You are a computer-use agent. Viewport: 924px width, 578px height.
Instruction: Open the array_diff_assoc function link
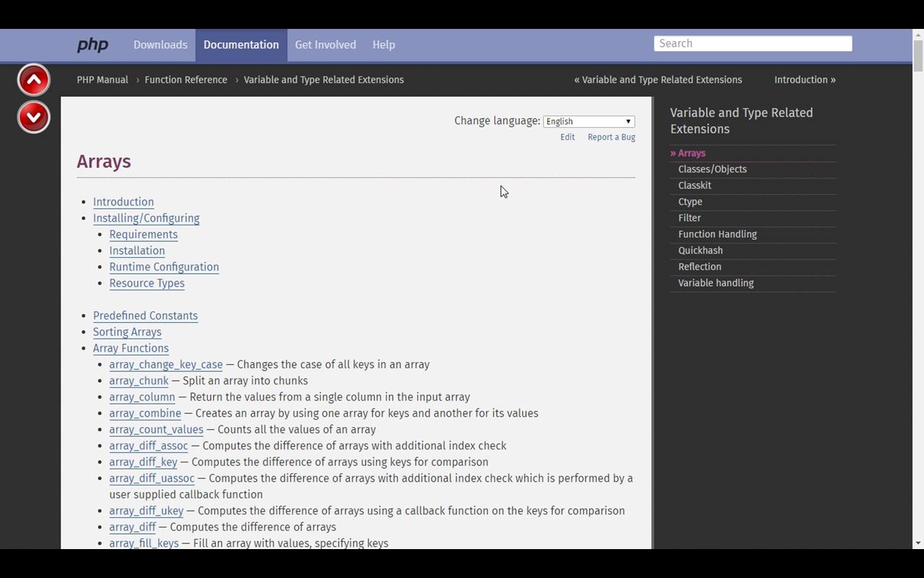coord(149,446)
